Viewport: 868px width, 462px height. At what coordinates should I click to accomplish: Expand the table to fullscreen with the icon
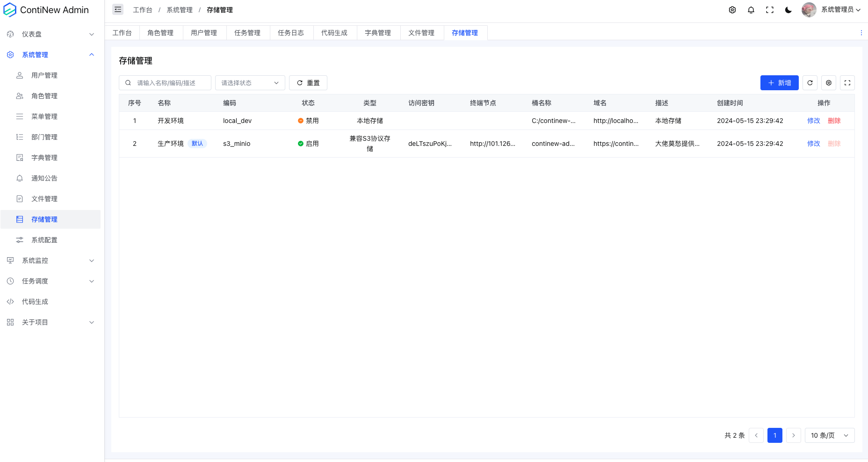pyautogui.click(x=847, y=83)
